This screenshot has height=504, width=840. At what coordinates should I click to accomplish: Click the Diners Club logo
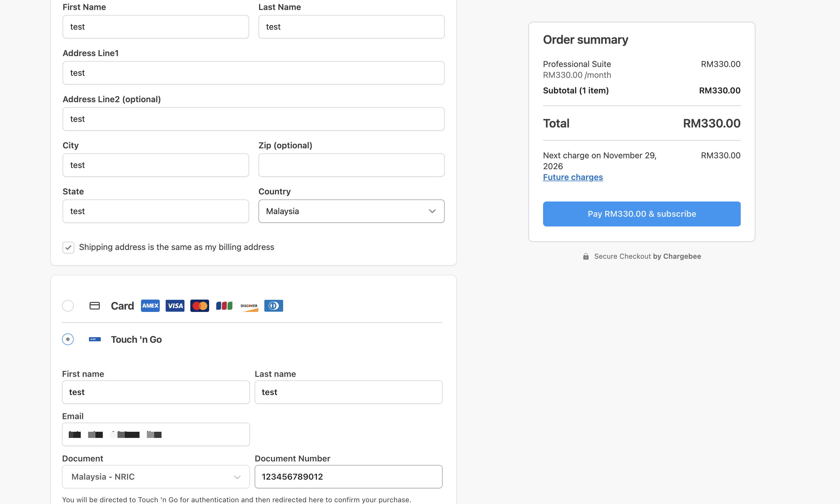274,306
